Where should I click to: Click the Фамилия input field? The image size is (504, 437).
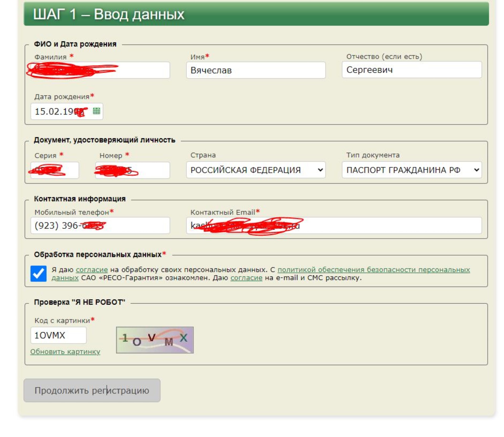tap(100, 70)
